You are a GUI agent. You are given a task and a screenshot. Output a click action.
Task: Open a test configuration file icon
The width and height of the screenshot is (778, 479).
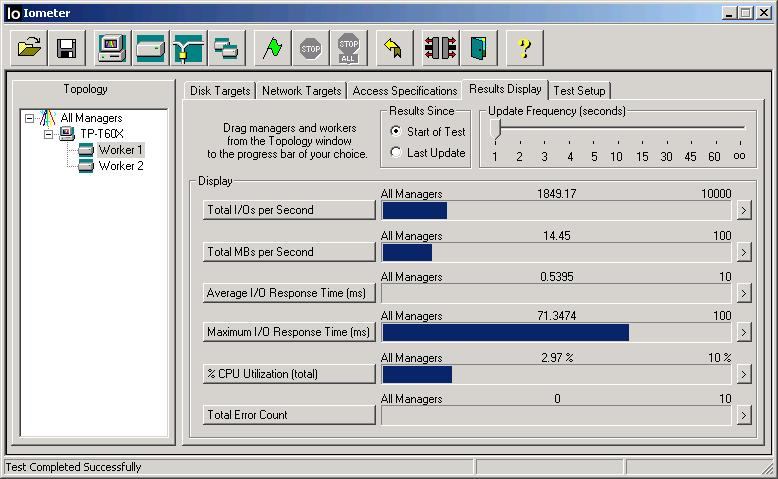point(29,48)
